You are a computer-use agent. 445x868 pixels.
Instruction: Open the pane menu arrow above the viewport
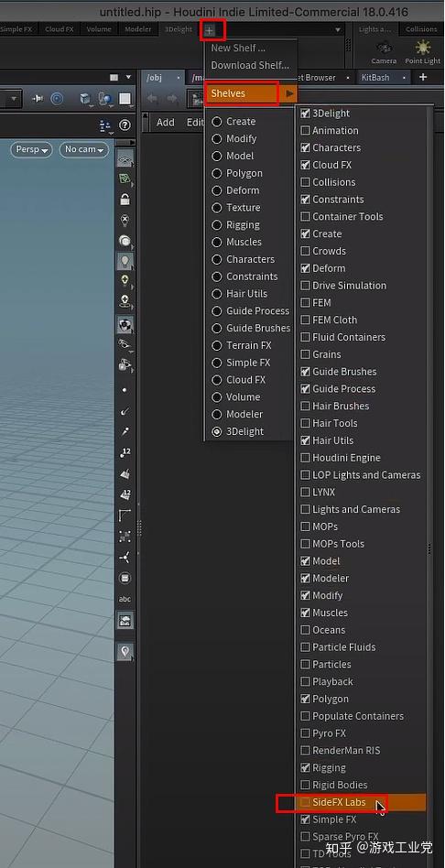tap(129, 77)
